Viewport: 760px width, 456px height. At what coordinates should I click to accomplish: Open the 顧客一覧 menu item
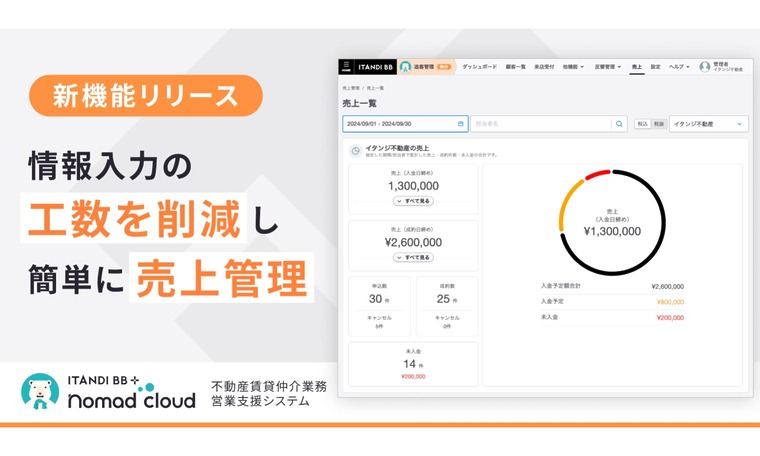pos(516,67)
